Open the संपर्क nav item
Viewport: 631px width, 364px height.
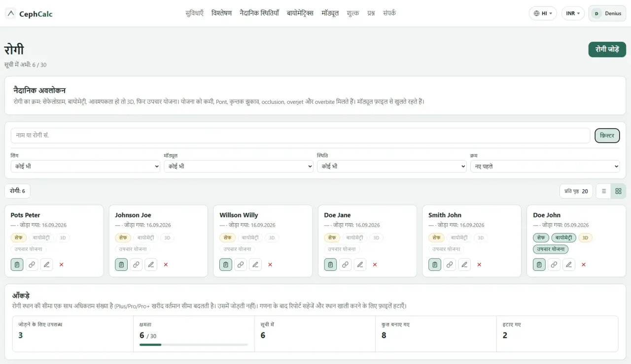pos(389,13)
